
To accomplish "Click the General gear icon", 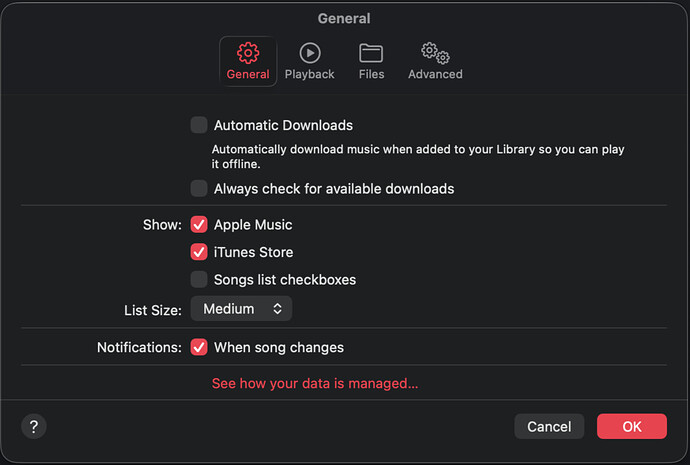I will click(x=247, y=53).
